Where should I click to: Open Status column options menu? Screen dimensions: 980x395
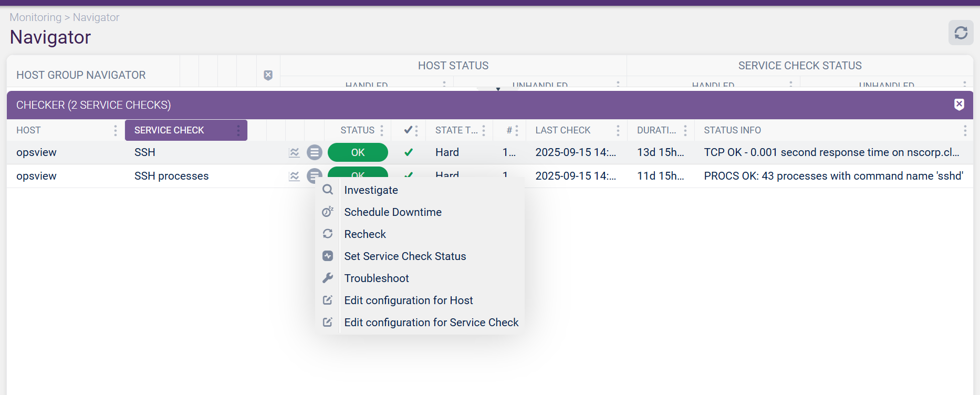(x=382, y=130)
